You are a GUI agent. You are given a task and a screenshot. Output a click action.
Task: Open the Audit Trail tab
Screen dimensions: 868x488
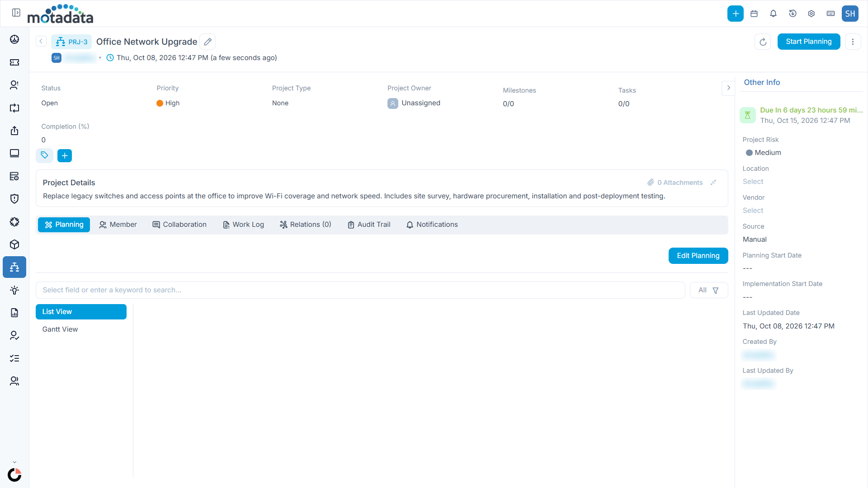[369, 225]
